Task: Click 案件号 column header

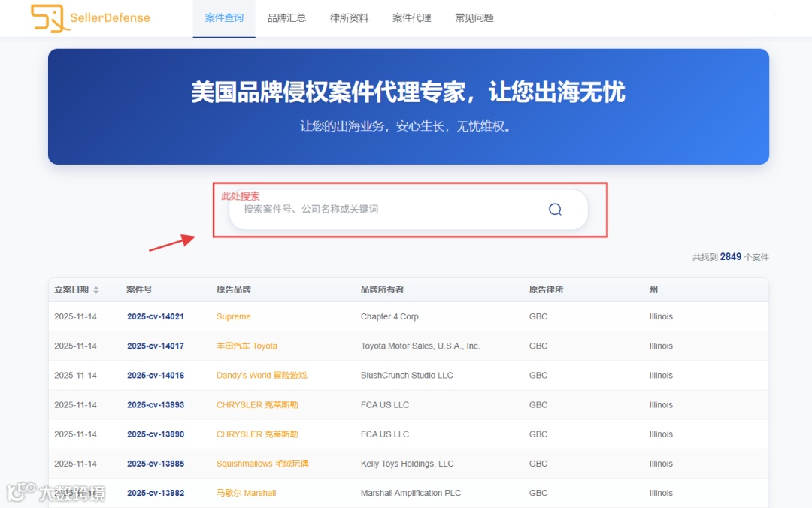Action: [x=139, y=289]
